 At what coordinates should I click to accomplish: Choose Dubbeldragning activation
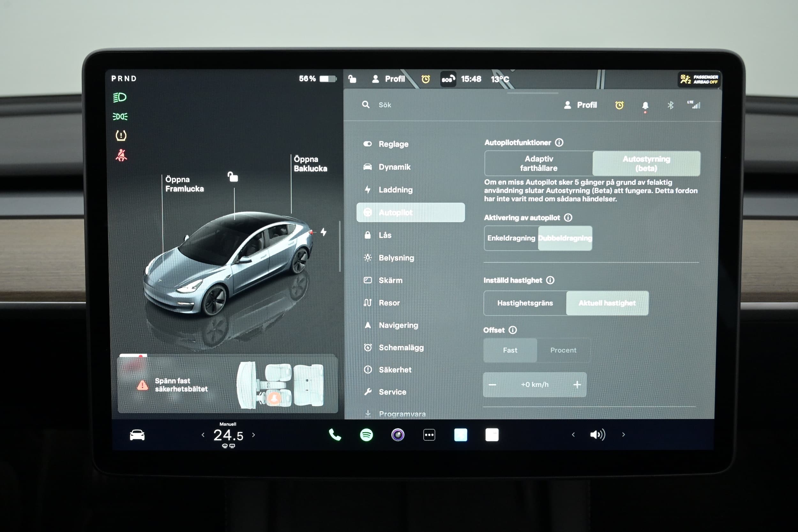pyautogui.click(x=565, y=238)
